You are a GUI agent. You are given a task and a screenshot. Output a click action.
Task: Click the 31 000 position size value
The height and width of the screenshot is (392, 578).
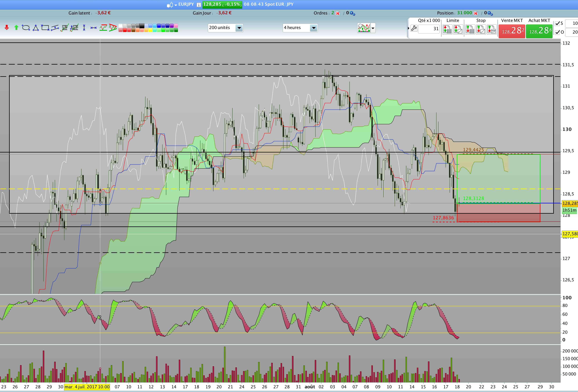point(465,13)
